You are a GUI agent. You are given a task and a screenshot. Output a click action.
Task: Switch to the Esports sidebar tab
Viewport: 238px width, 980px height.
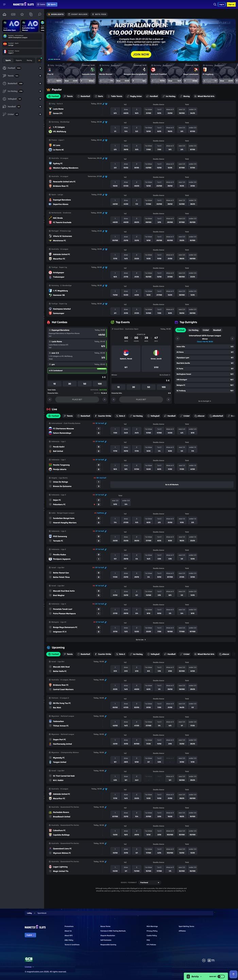(19, 60)
